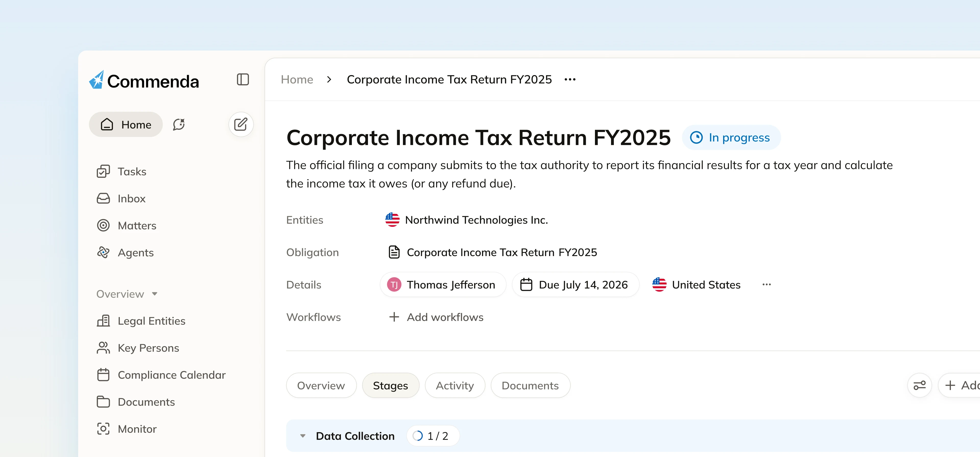Viewport: 980px width, 457px height.
Task: Click the United States flag icon
Action: coord(659,285)
